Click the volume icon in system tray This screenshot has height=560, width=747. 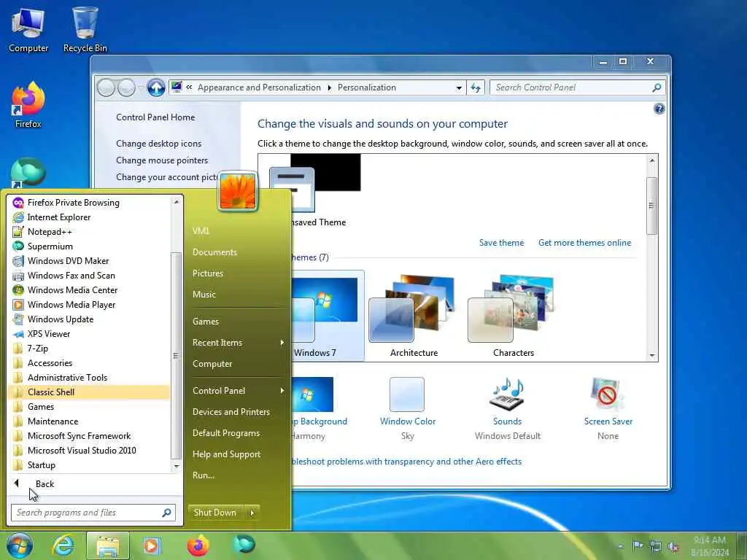point(673,547)
